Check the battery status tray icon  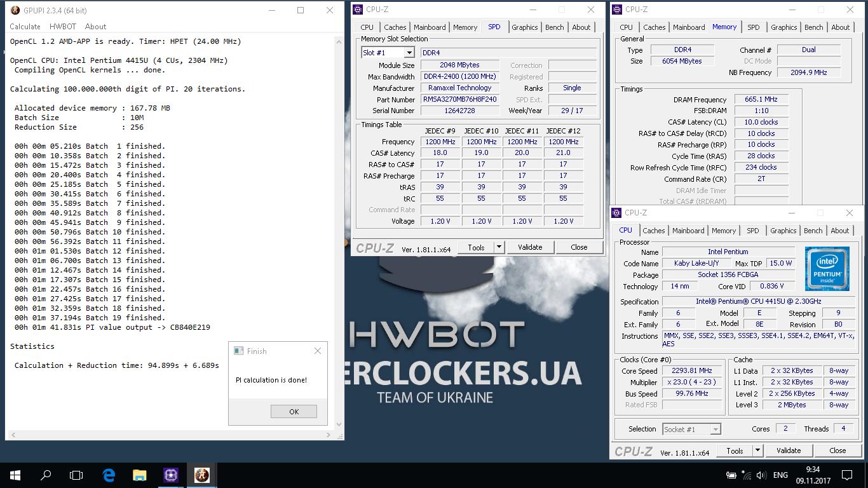click(x=731, y=475)
